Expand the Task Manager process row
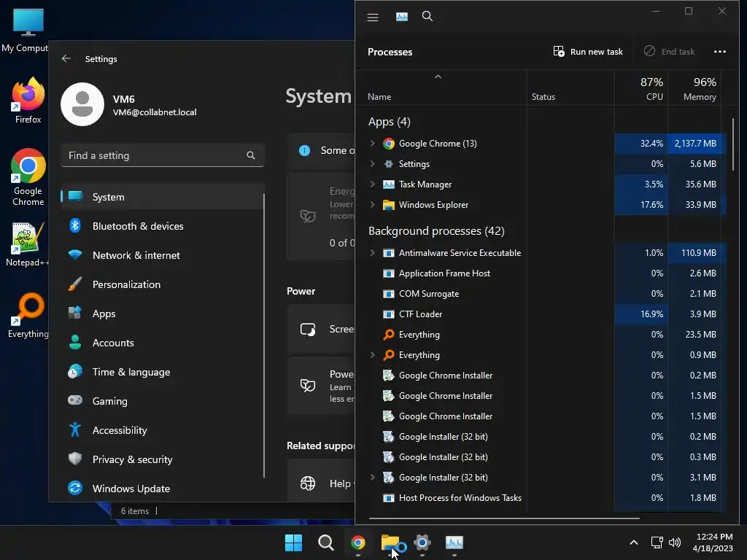The width and height of the screenshot is (747, 560). click(373, 184)
